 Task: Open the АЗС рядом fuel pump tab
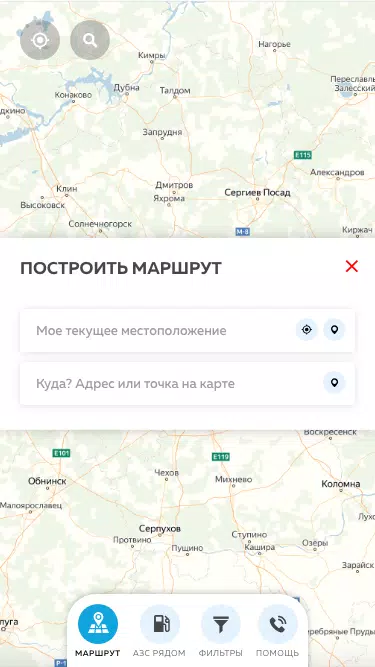coord(160,624)
